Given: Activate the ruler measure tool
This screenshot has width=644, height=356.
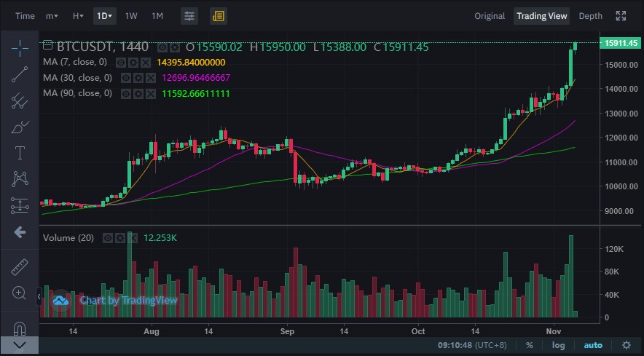Looking at the screenshot, I should (x=19, y=267).
